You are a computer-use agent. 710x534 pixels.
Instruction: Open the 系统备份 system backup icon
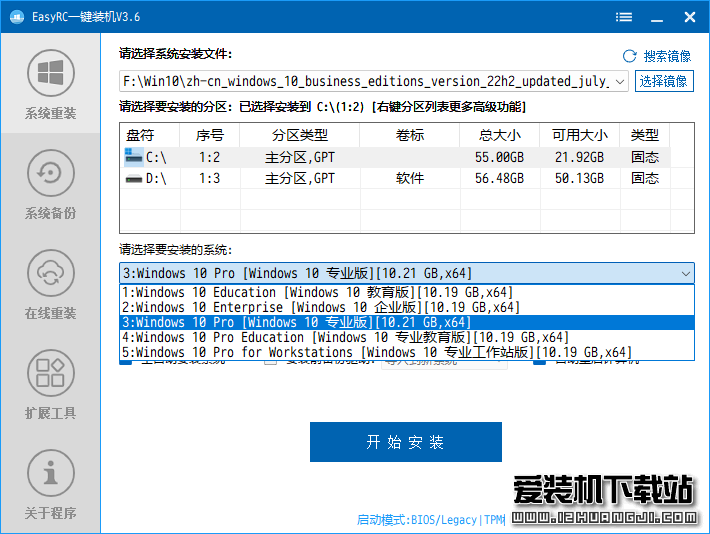[51, 173]
